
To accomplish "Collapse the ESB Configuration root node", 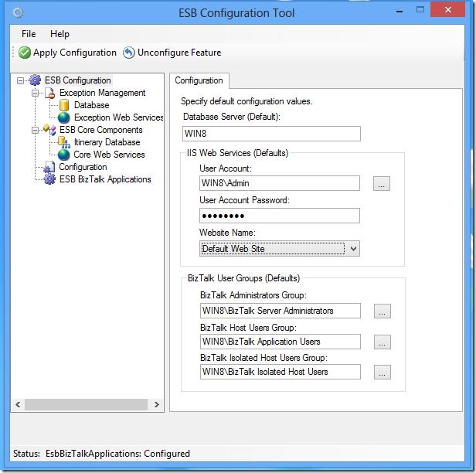I will click(x=20, y=80).
